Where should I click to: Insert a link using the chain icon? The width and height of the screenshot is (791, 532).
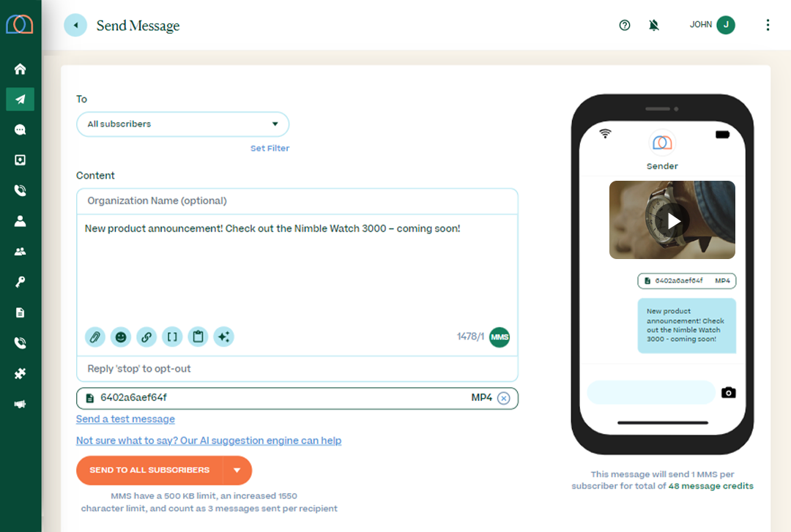point(146,337)
